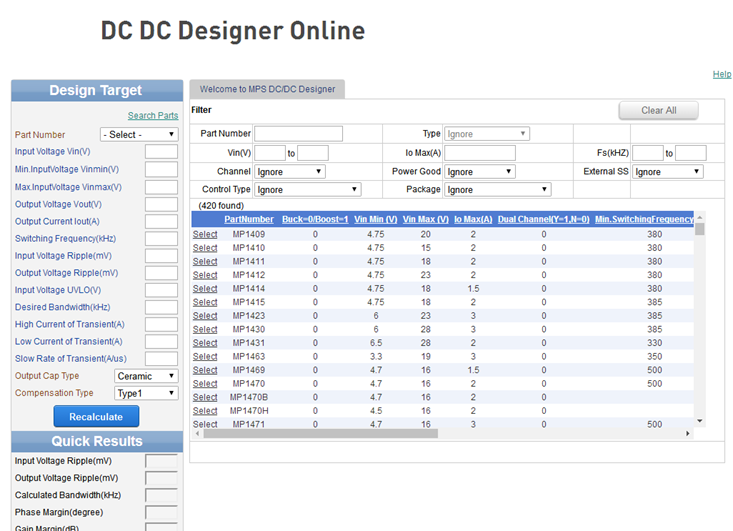Click Select link for MP1410

tap(205, 248)
